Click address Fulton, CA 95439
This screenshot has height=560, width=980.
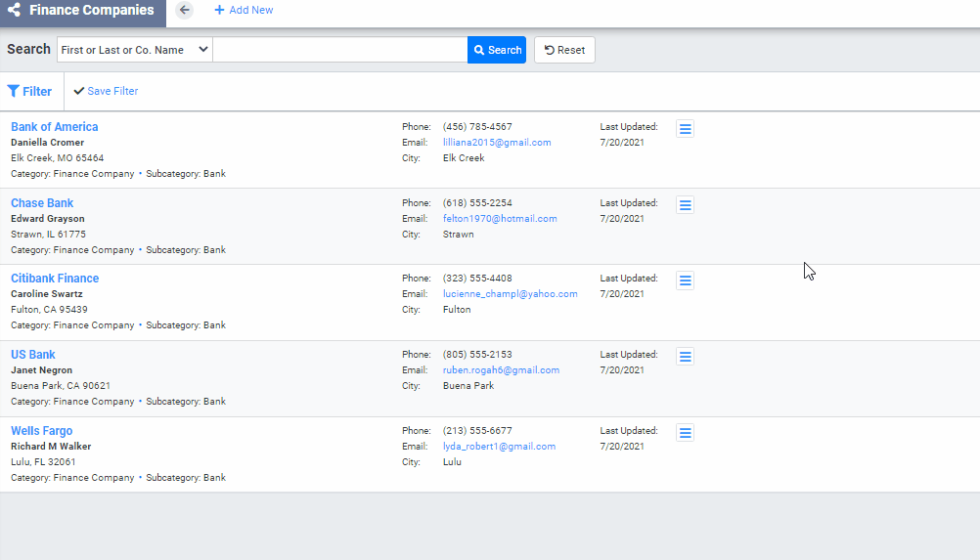pyautogui.click(x=49, y=310)
